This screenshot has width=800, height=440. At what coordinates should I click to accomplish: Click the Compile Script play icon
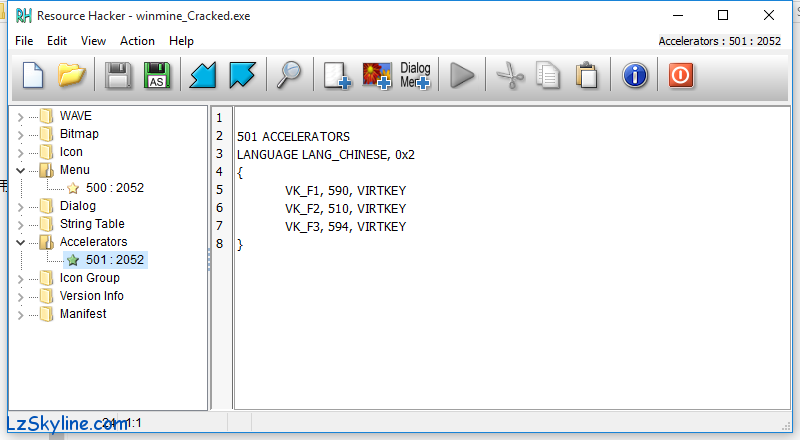point(461,76)
